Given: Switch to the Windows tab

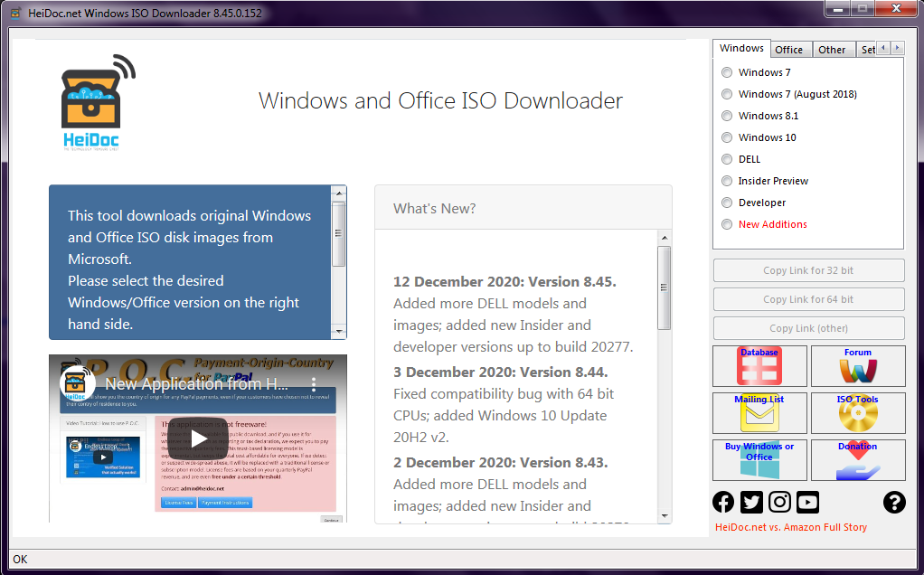Looking at the screenshot, I should click(741, 48).
